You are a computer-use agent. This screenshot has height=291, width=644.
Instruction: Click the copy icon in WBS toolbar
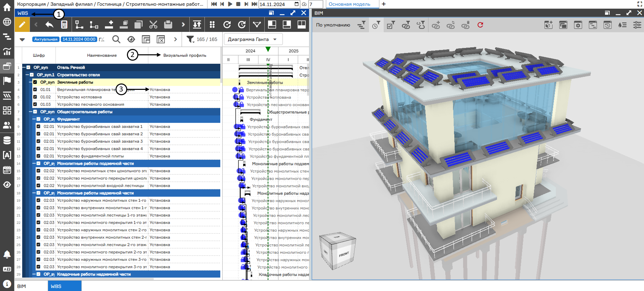(138, 24)
